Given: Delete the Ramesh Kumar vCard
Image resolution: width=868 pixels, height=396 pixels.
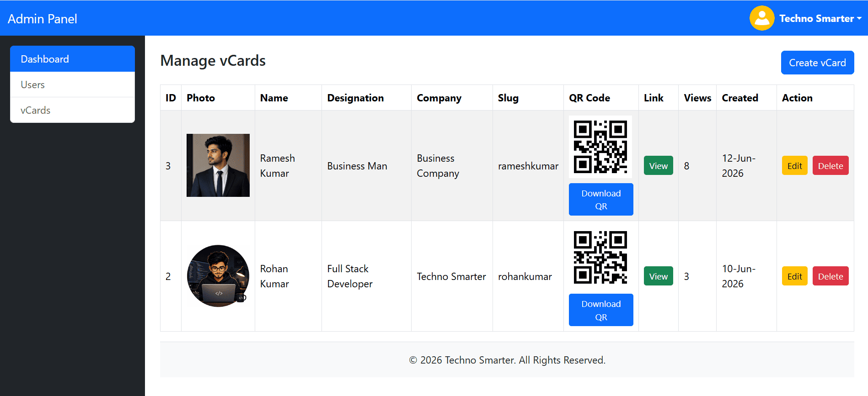Looking at the screenshot, I should coord(830,165).
